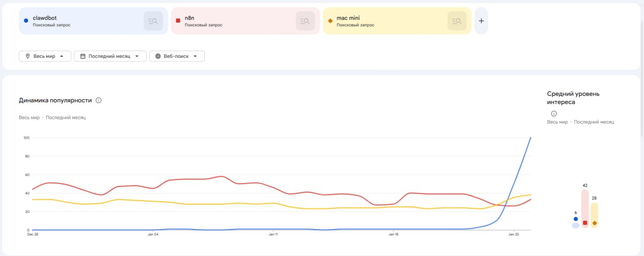The image size is (644, 256).
Task: Click the blue line's peak at 100
Action: 530,138
